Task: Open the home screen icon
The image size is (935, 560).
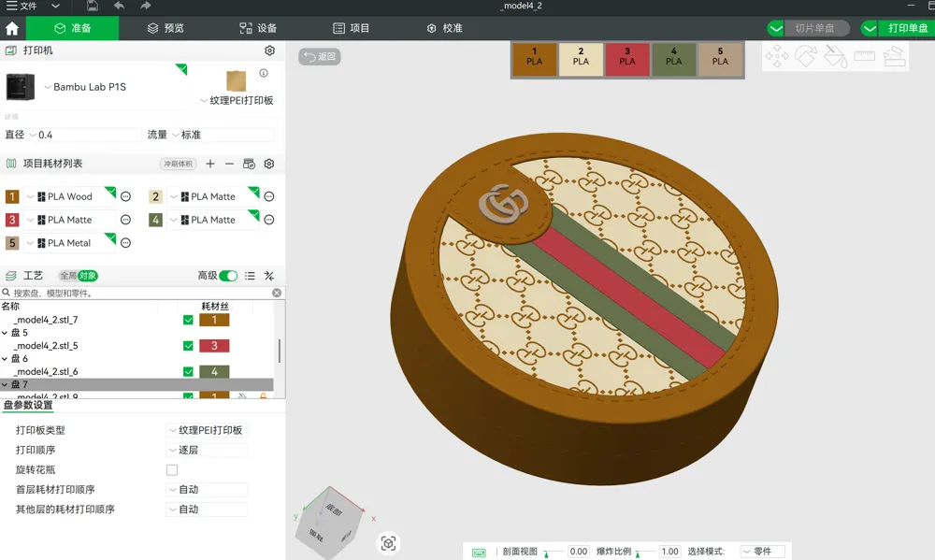Action: (12, 28)
